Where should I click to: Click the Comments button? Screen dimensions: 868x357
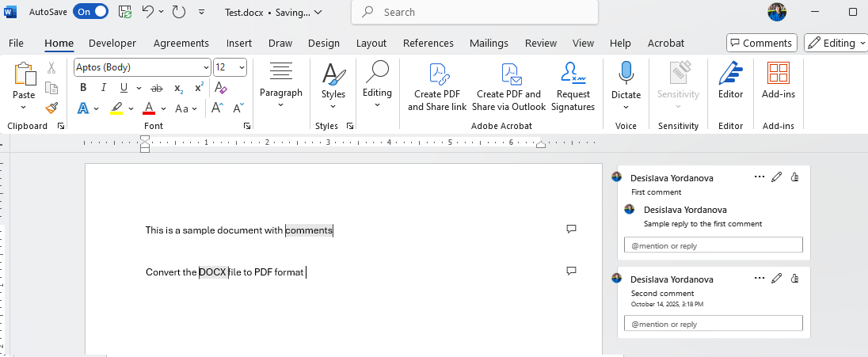(x=762, y=43)
